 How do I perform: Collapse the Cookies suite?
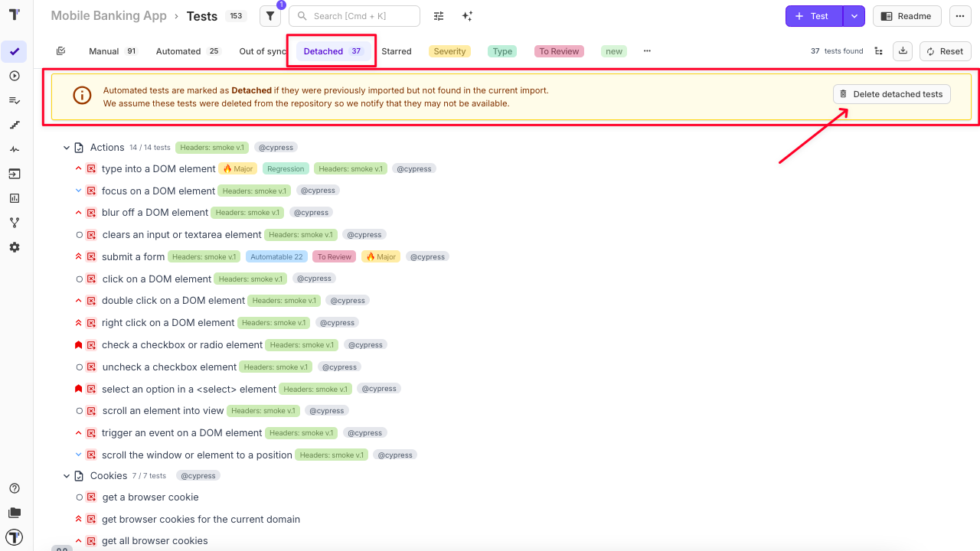click(x=67, y=476)
